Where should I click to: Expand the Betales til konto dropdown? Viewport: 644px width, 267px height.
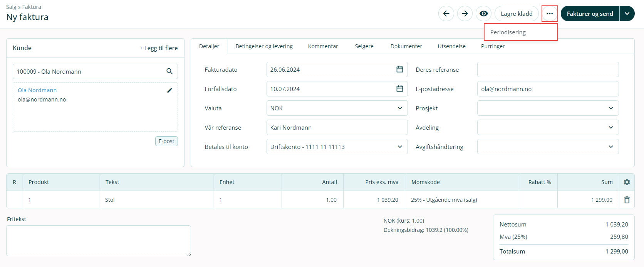(400, 147)
